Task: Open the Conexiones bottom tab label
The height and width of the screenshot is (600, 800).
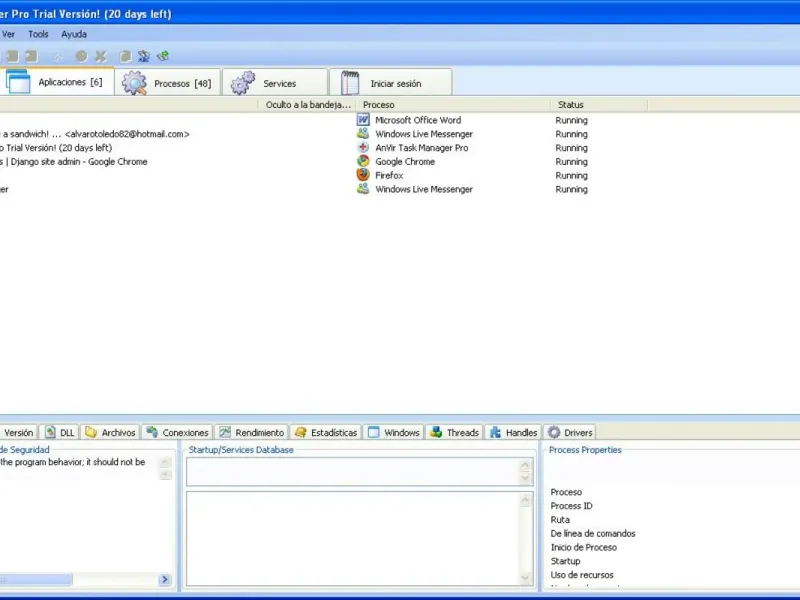Action: 185,432
